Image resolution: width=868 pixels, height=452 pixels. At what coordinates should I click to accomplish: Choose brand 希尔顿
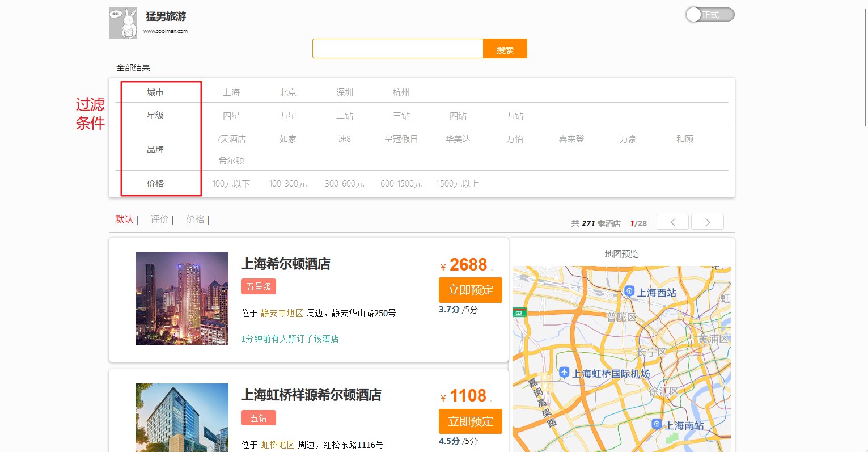point(231,160)
